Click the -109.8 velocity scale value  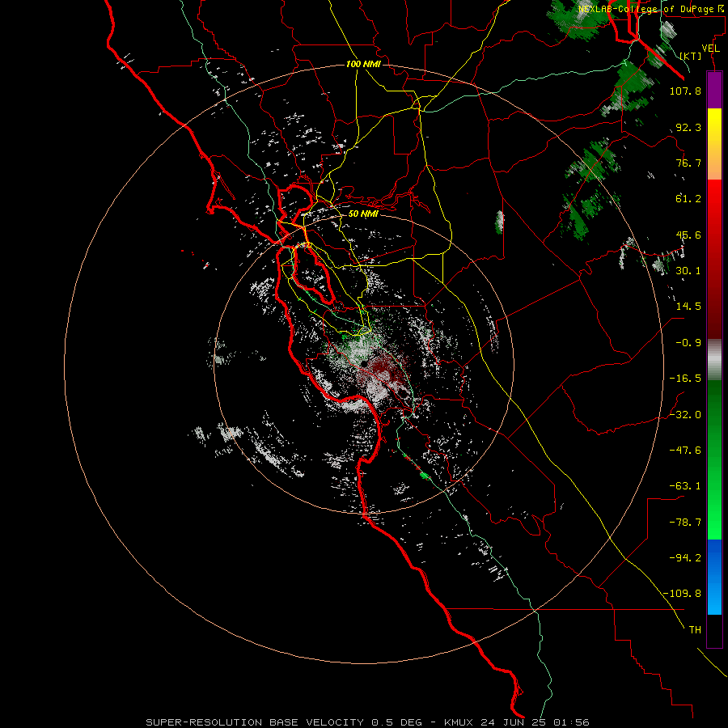pos(683,594)
